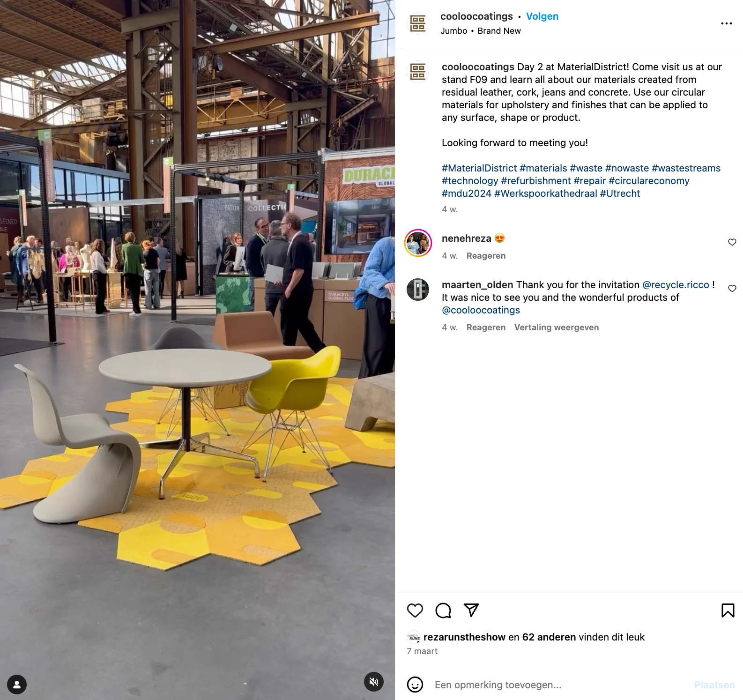The height and width of the screenshot is (700, 743).
Task: Show the 62 anderen likes list
Action: 549,637
